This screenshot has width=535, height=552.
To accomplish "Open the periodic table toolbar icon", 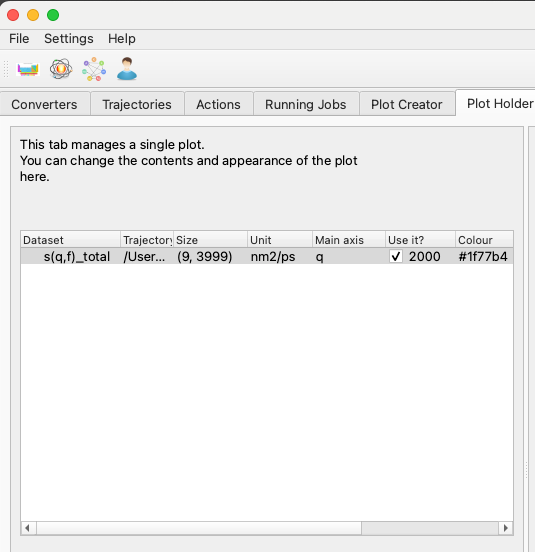I will (x=28, y=69).
